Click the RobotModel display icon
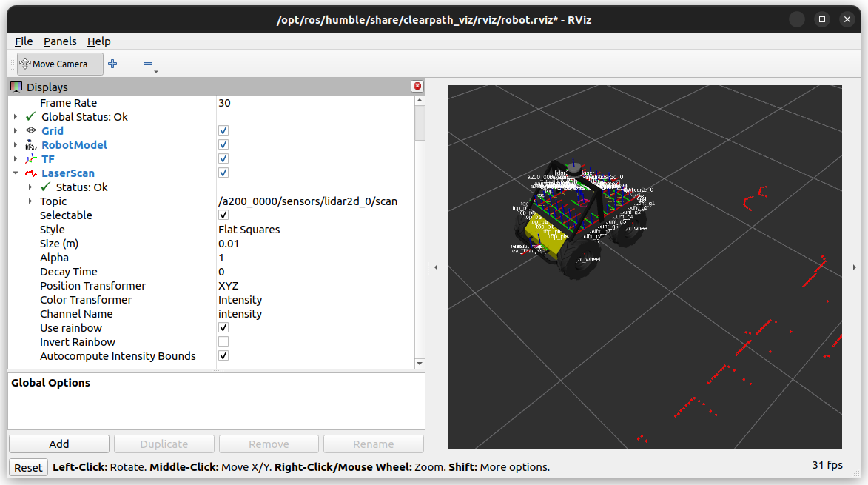 pos(30,145)
